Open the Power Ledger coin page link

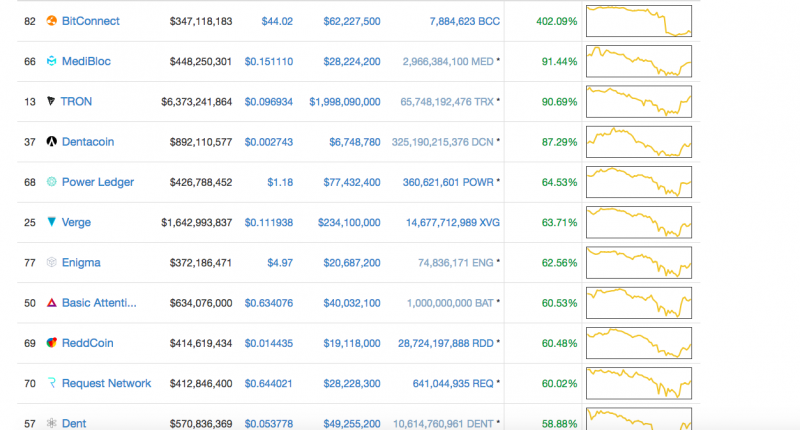click(x=97, y=182)
